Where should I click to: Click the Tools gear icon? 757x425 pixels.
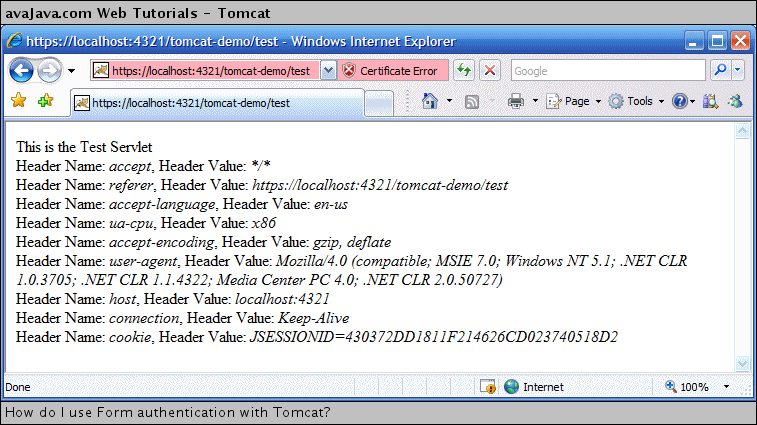click(x=616, y=101)
